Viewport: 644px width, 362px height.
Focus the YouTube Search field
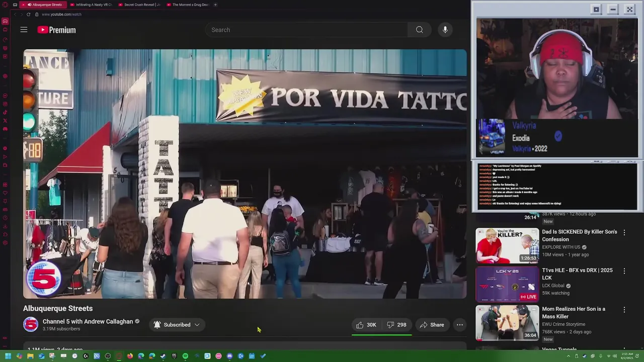(306, 30)
